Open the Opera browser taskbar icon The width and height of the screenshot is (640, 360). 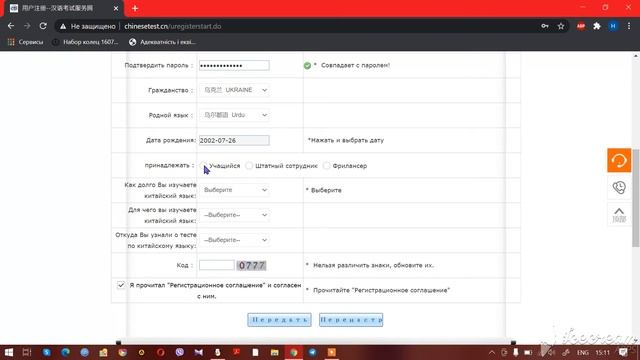point(160,352)
